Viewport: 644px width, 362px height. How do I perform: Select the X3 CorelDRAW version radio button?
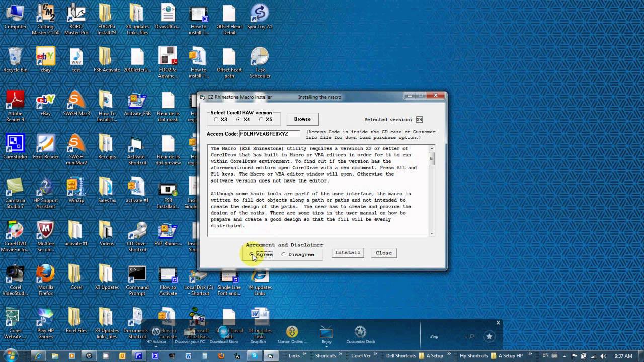coord(216,120)
